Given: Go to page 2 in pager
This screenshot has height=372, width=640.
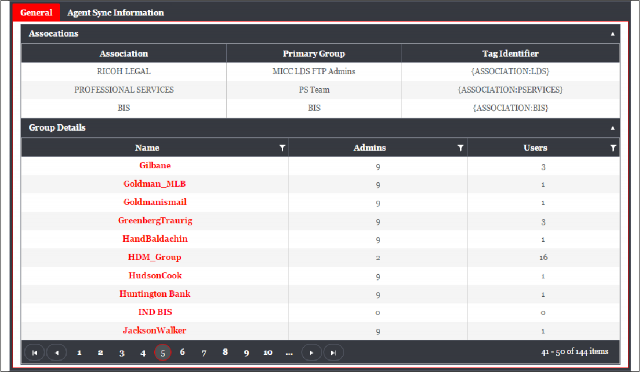Looking at the screenshot, I should tap(100, 353).
